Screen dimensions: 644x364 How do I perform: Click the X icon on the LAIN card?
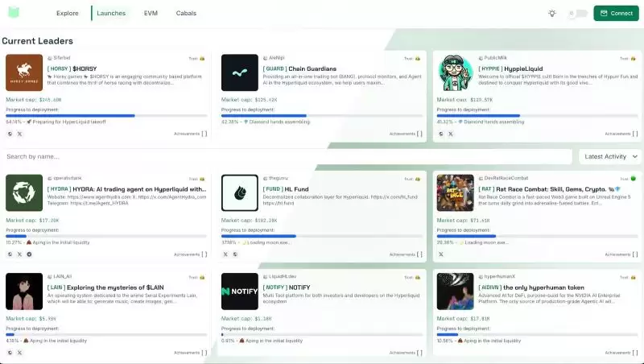coord(21,352)
